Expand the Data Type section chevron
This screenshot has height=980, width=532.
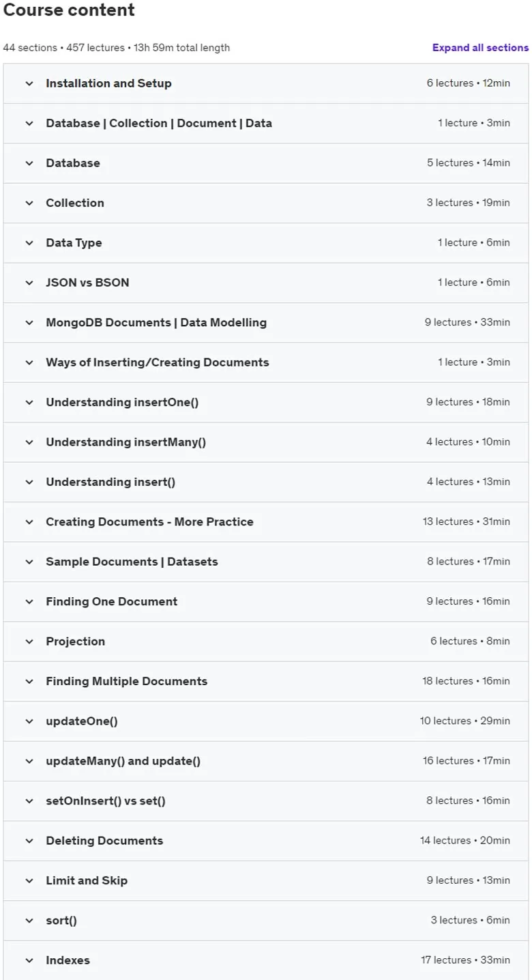click(29, 243)
